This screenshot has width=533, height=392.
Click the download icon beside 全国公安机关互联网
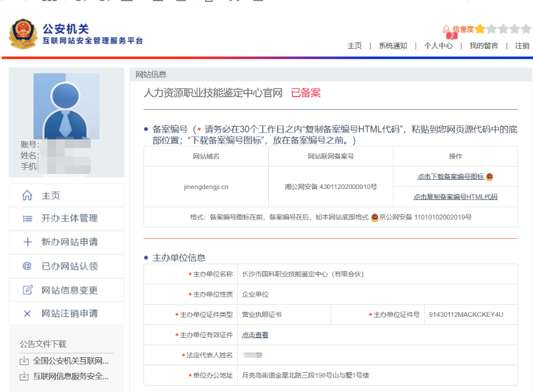coord(24,361)
